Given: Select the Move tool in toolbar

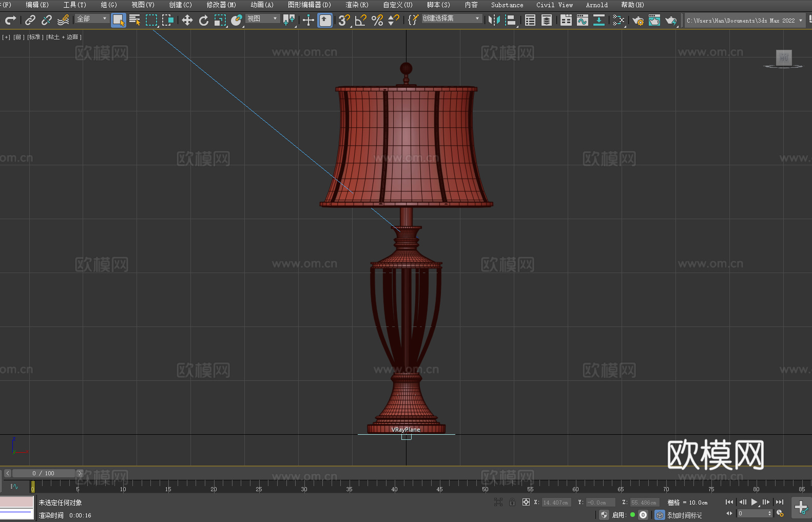Looking at the screenshot, I should (187, 20).
